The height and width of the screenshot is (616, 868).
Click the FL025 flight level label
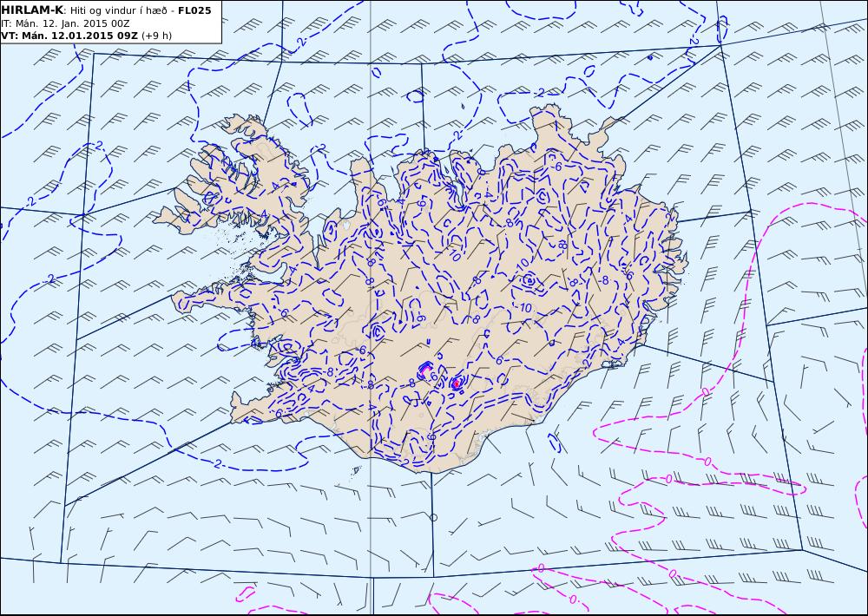194,10
